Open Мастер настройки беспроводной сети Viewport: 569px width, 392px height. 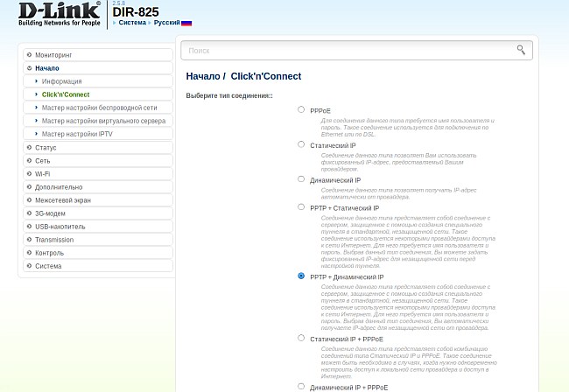point(98,108)
